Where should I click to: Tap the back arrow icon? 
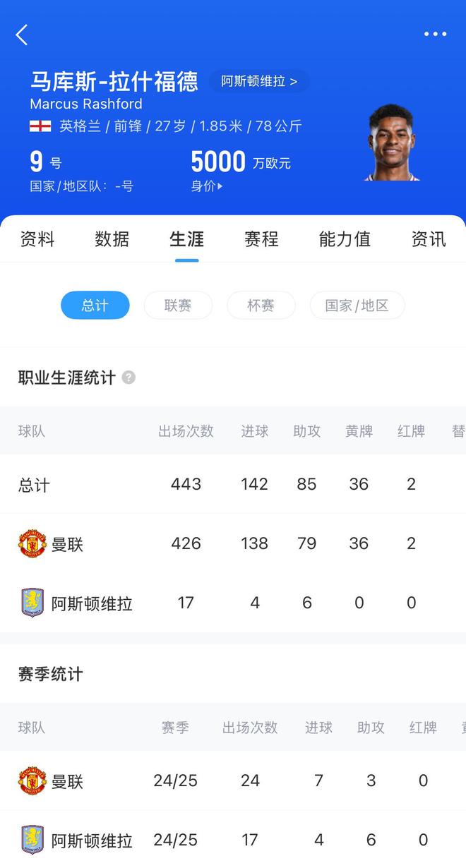click(22, 35)
